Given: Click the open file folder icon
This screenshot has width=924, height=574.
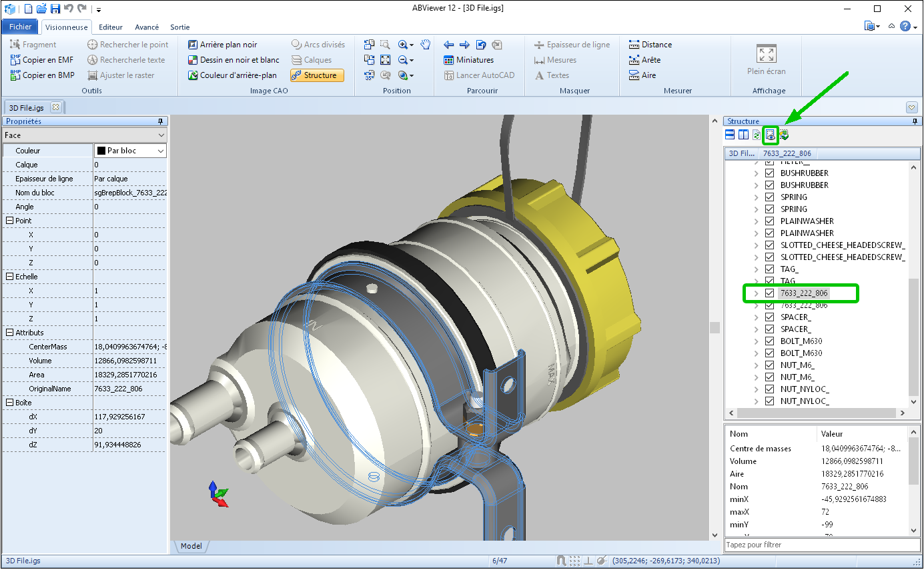Looking at the screenshot, I should 41,9.
